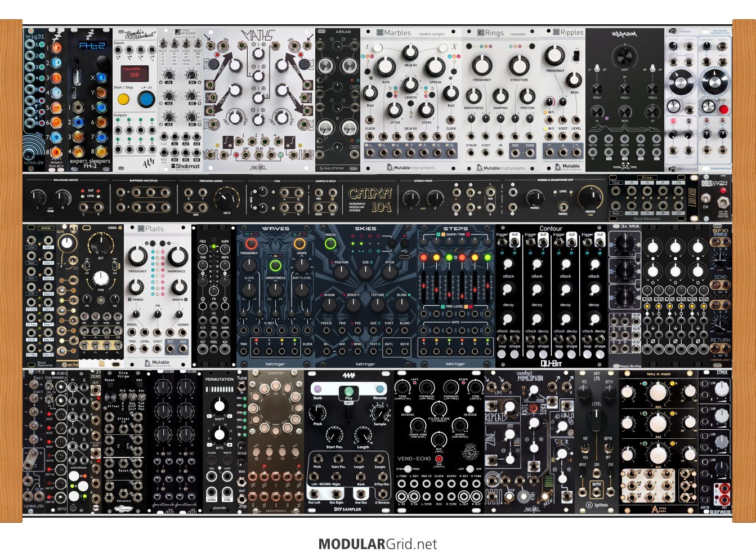Click the Caixa 104 logo

pos(369,199)
